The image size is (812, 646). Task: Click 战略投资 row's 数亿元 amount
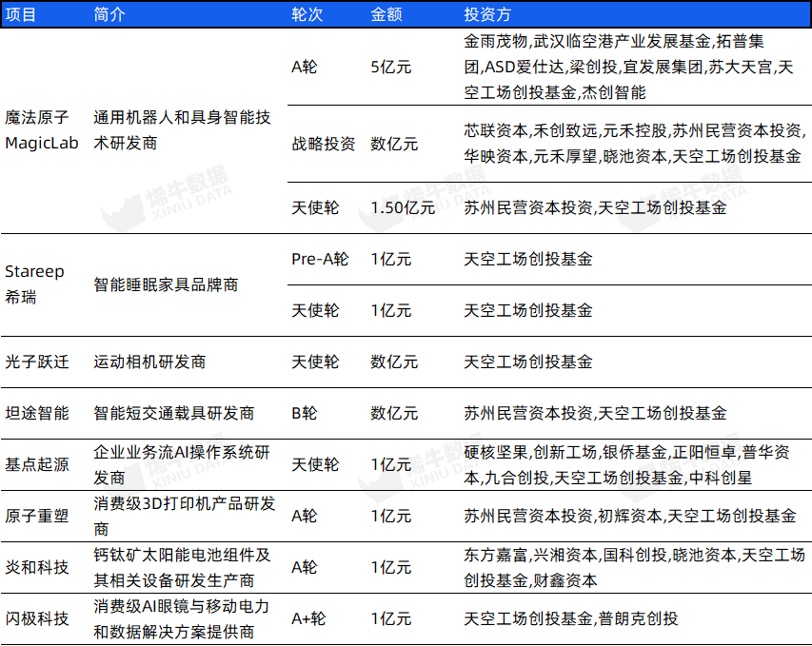click(x=394, y=144)
